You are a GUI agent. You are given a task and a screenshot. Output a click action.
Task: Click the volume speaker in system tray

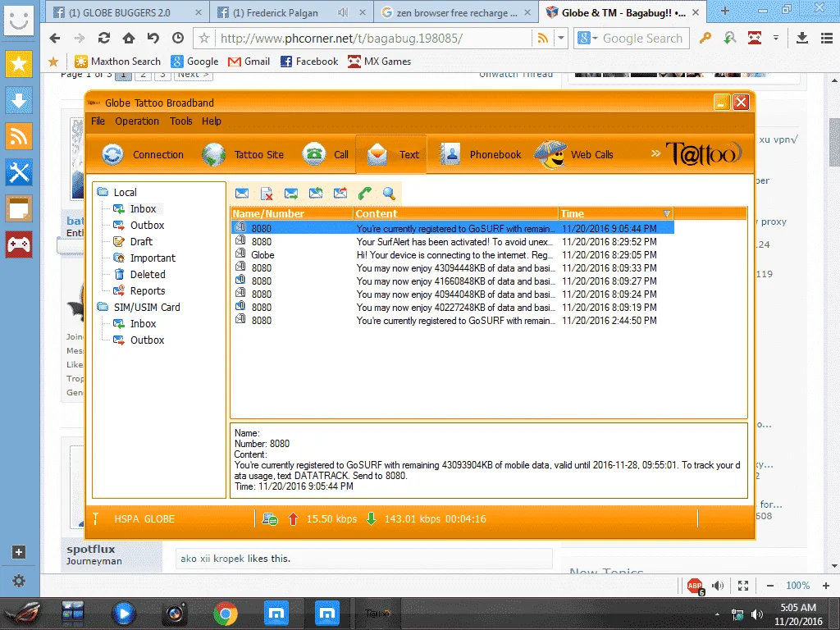pyautogui.click(x=757, y=614)
